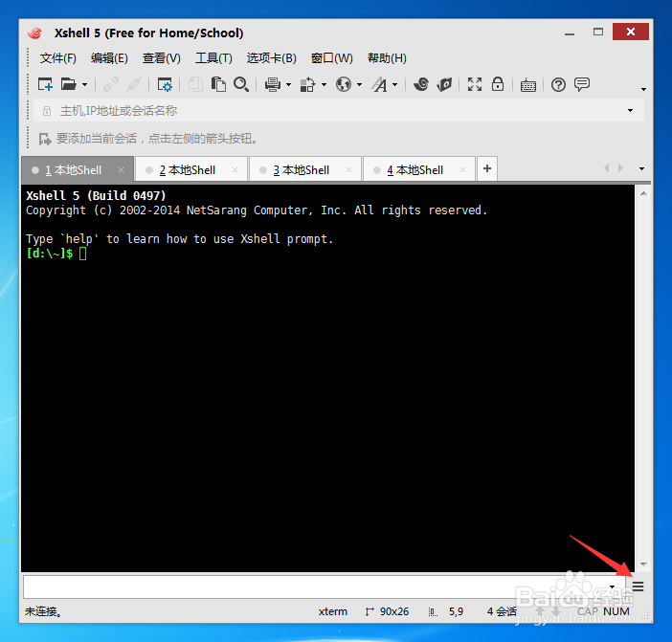The width and height of the screenshot is (672, 642).
Task: Click the Find magnifier icon
Action: pos(241,84)
